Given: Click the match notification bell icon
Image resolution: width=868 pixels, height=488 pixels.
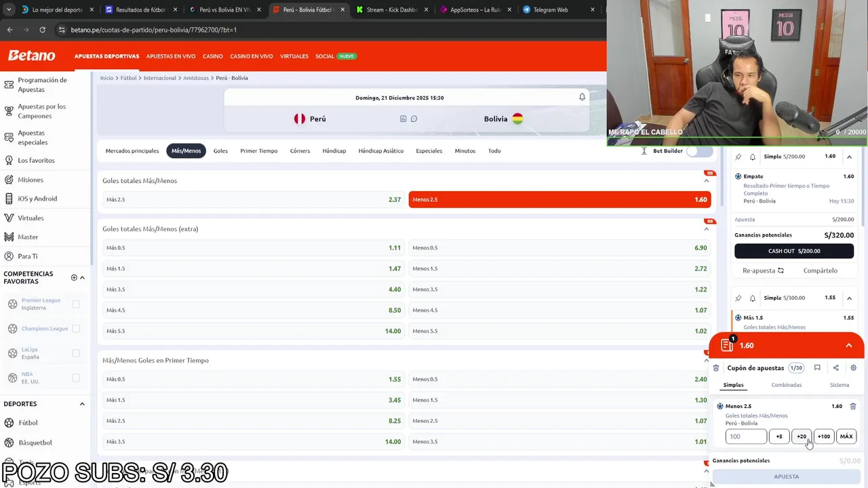Looking at the screenshot, I should tap(582, 97).
